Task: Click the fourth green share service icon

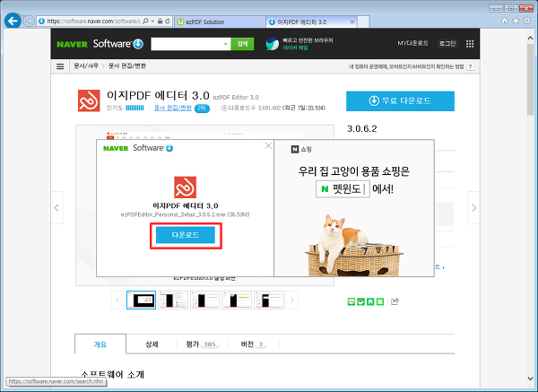Action: click(380, 301)
